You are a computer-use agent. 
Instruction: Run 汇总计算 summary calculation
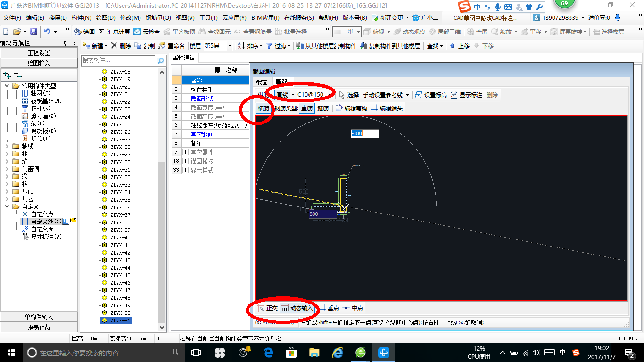pyautogui.click(x=115, y=32)
